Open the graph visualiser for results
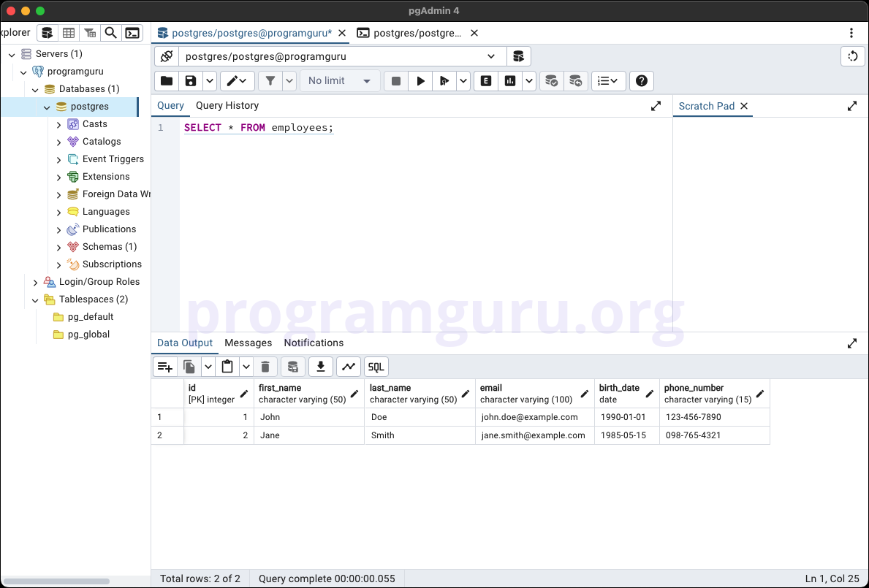 pos(349,366)
